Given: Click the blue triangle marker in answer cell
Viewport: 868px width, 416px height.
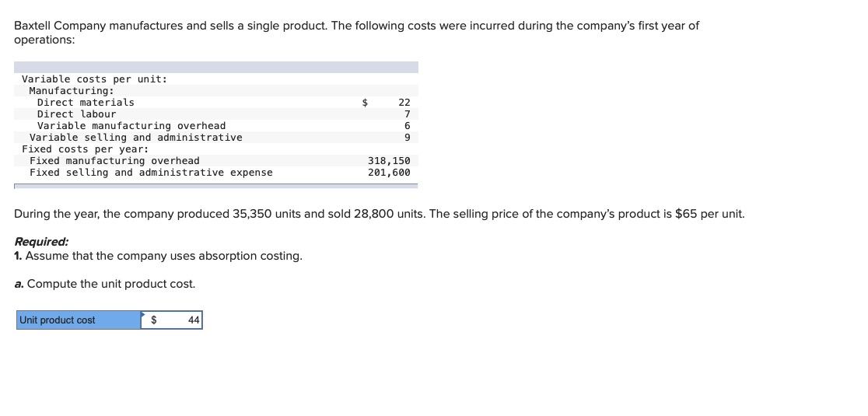Looking at the screenshot, I should click(144, 314).
